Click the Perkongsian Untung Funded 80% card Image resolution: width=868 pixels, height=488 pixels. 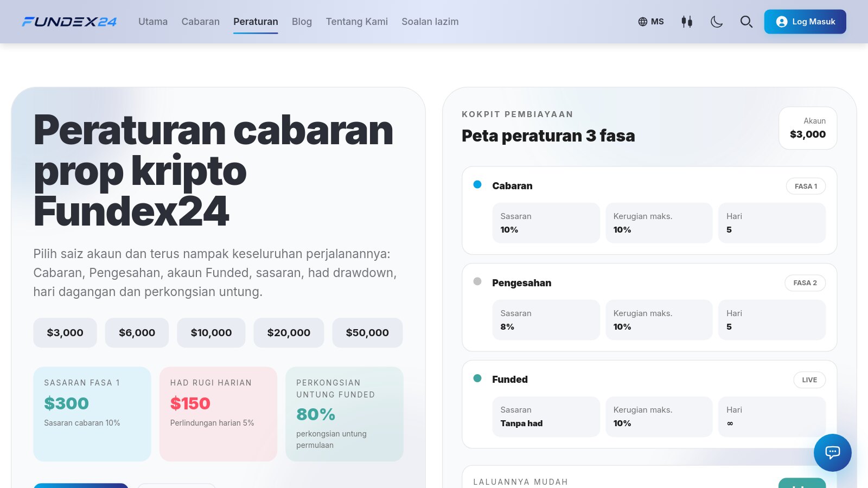[x=344, y=414]
